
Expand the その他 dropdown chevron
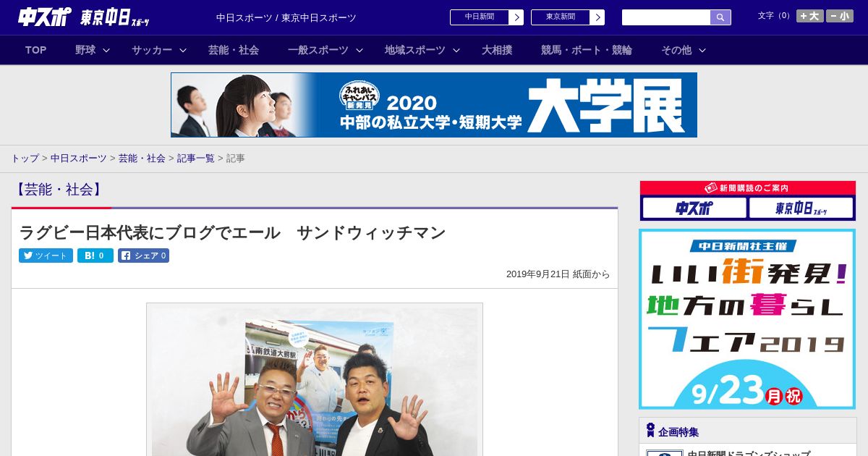[702, 50]
